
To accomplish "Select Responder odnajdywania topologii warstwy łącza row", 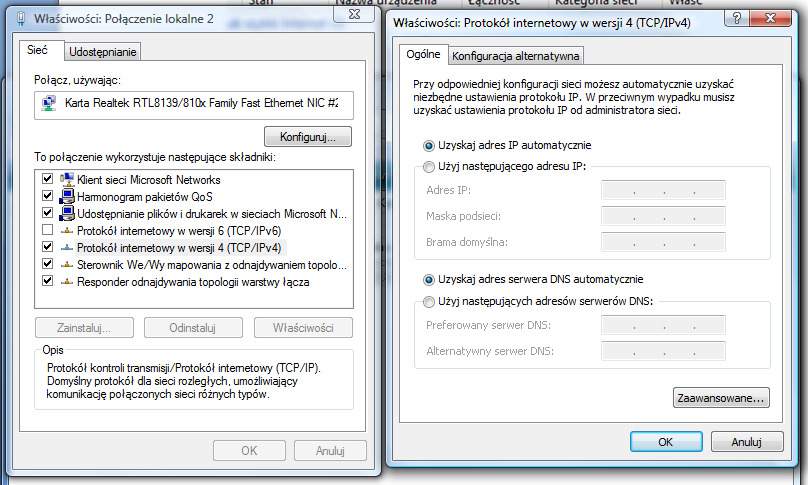I will [193, 282].
